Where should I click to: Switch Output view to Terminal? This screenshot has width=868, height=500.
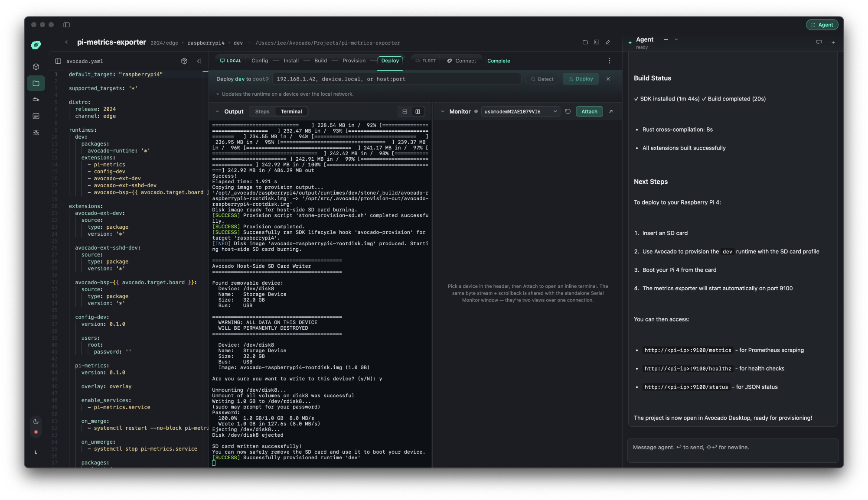tap(291, 111)
